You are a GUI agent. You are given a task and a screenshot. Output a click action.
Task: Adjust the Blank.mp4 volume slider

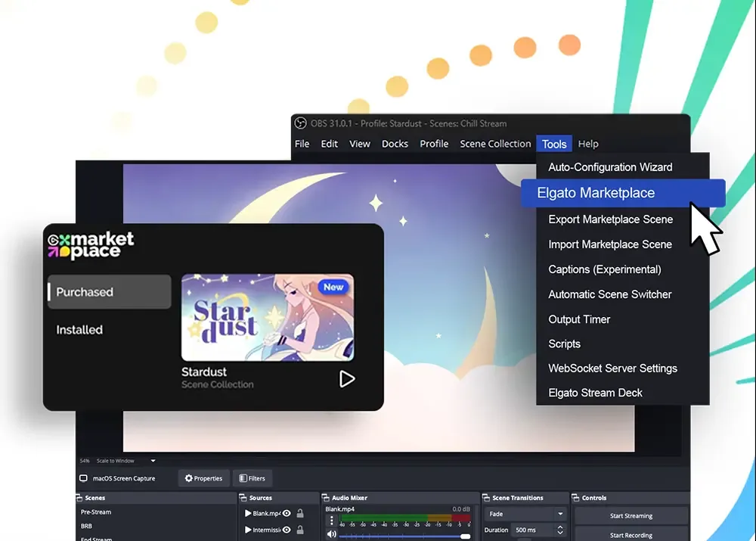[405, 536]
